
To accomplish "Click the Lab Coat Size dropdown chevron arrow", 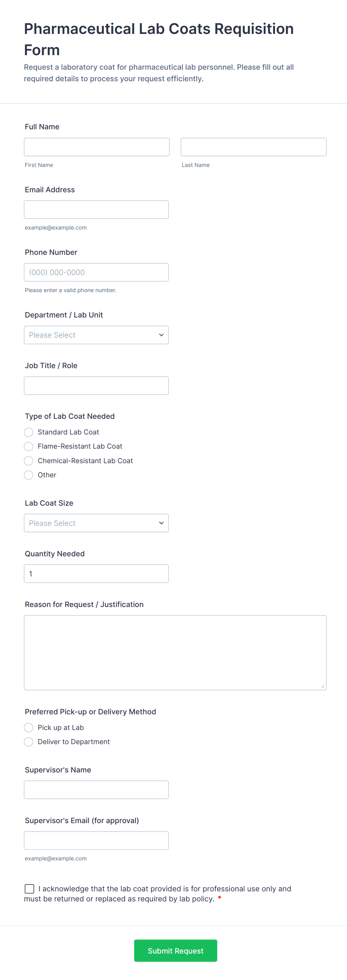I will [x=161, y=523].
